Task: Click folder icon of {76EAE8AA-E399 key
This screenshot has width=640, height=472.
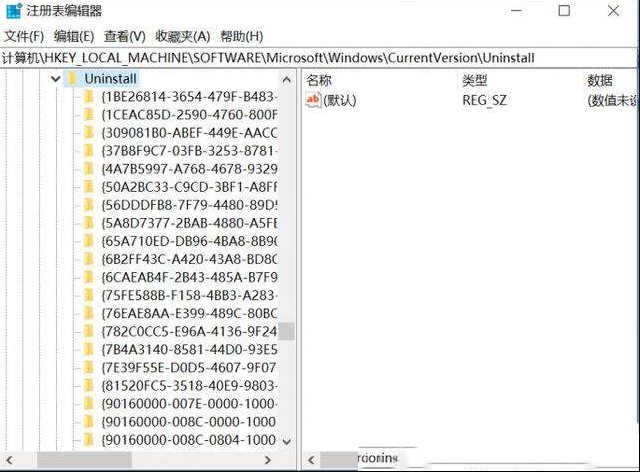Action: (88, 313)
